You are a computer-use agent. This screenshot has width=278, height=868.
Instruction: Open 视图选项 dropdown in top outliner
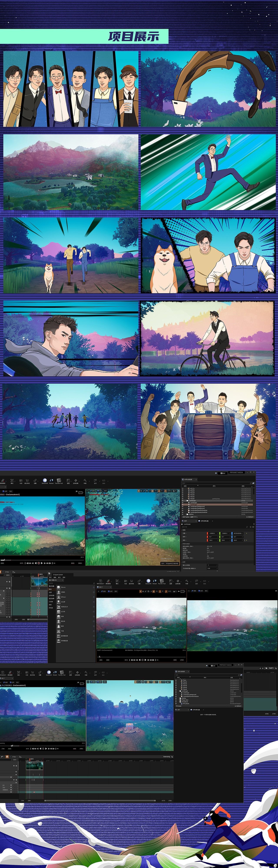251,517
